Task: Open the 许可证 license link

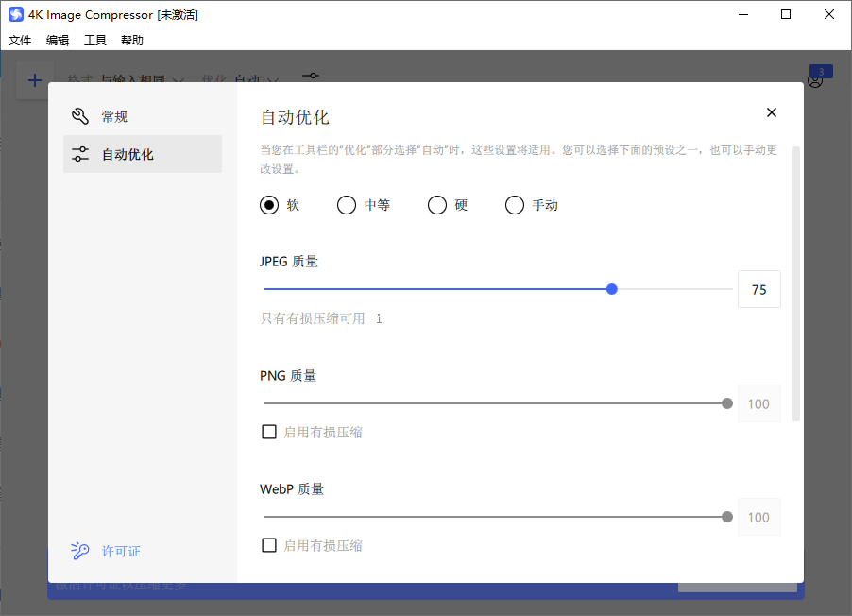Action: click(x=121, y=552)
